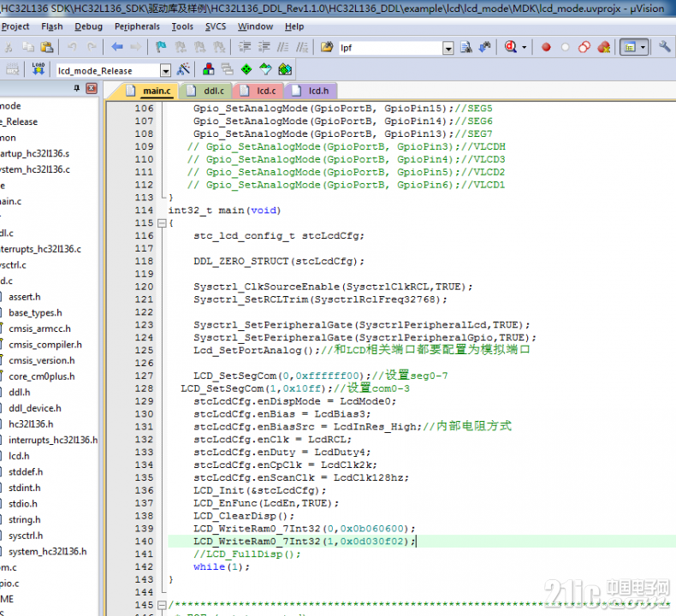Select hc32l136.h in the project tree
The image size is (676, 616).
point(31,424)
